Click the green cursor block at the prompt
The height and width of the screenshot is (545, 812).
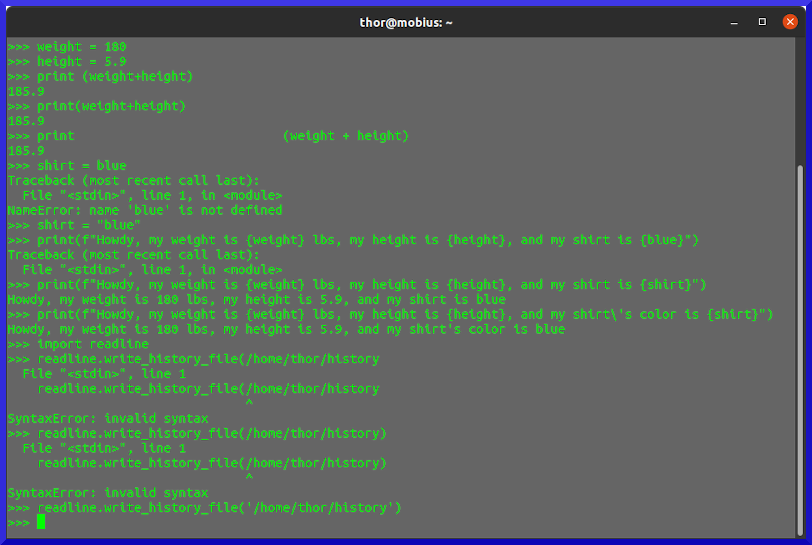pos(41,522)
